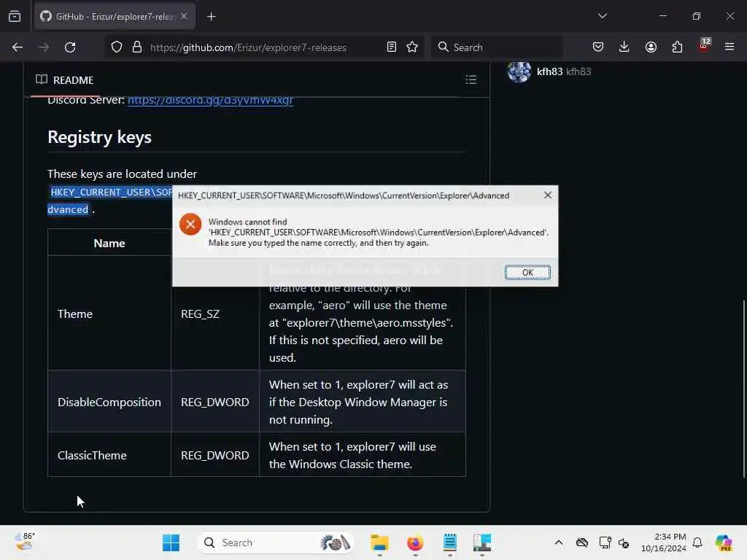This screenshot has height=560, width=747.
Task: Toggle reader view icon
Action: pos(392,47)
